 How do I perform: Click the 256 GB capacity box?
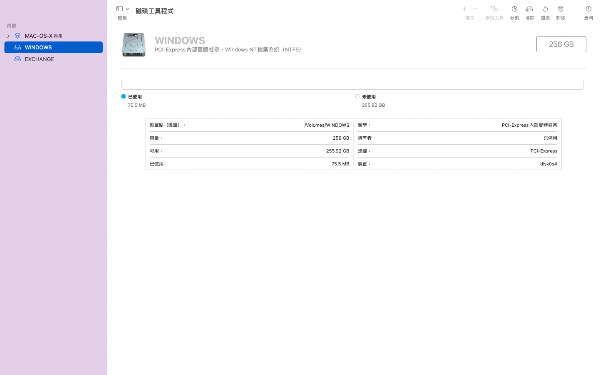(x=561, y=44)
